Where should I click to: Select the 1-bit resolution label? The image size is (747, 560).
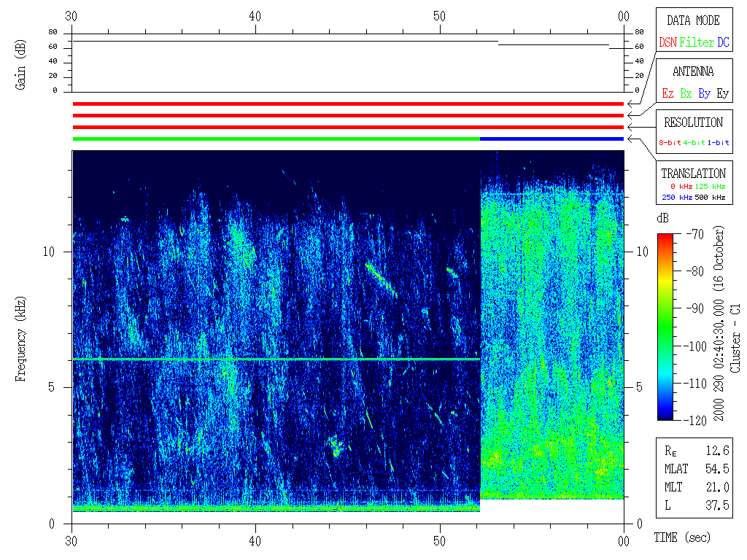(x=719, y=143)
